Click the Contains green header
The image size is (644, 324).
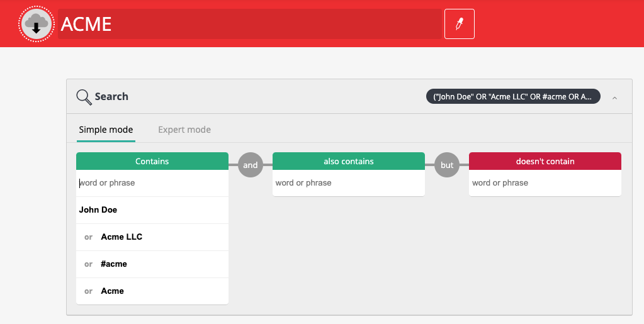click(152, 161)
